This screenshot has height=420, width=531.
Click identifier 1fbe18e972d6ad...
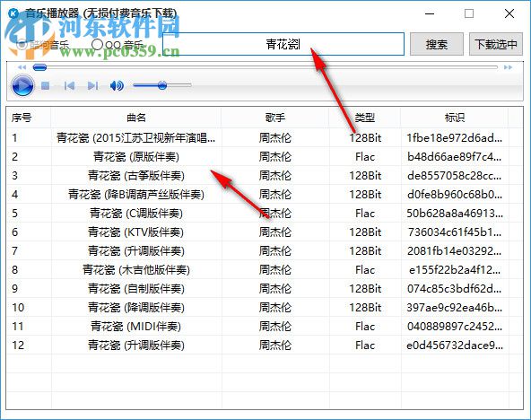point(455,138)
